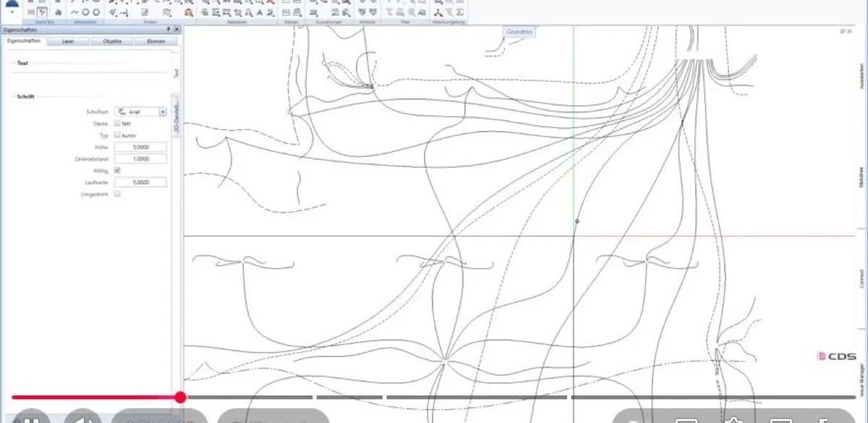Image resolution: width=868 pixels, height=423 pixels.
Task: Click the Grundriss viewport tab
Action: tap(519, 32)
